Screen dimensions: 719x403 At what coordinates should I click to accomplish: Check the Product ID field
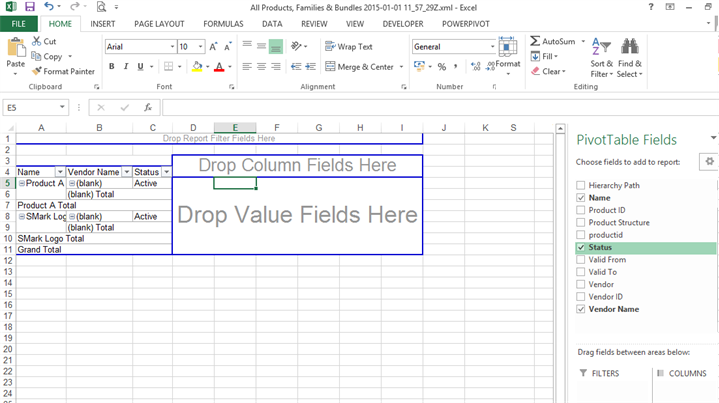(x=581, y=210)
